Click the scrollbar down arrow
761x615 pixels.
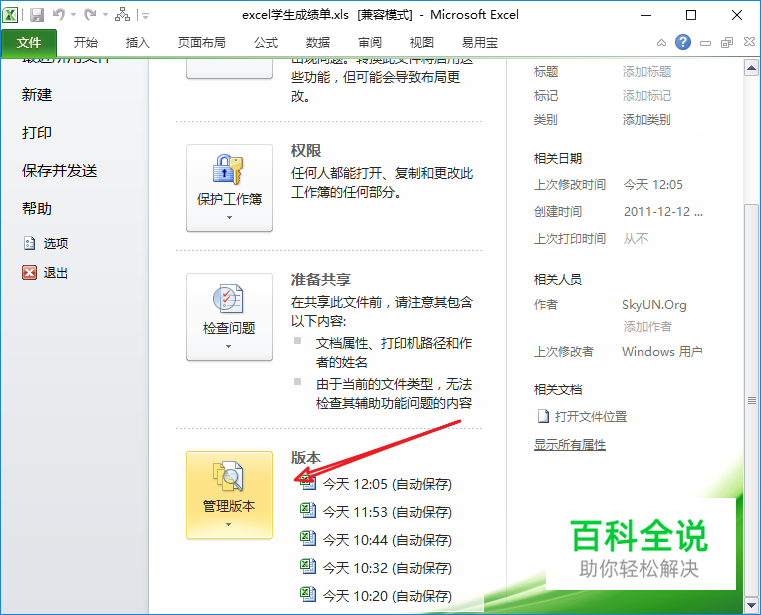751,605
